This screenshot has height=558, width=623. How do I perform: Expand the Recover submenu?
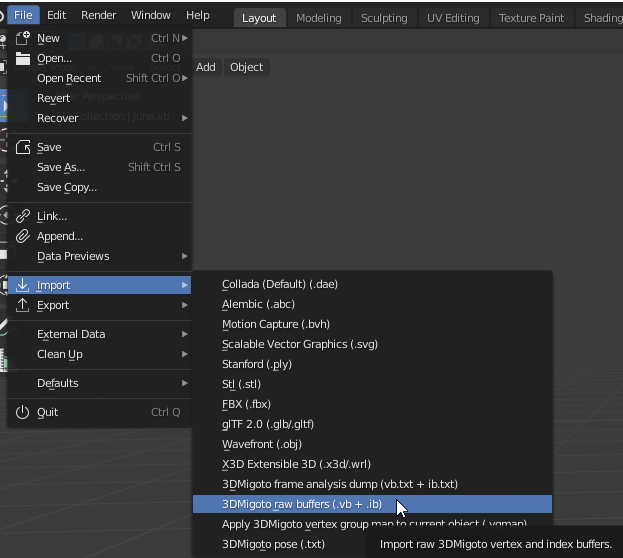[x=99, y=118]
